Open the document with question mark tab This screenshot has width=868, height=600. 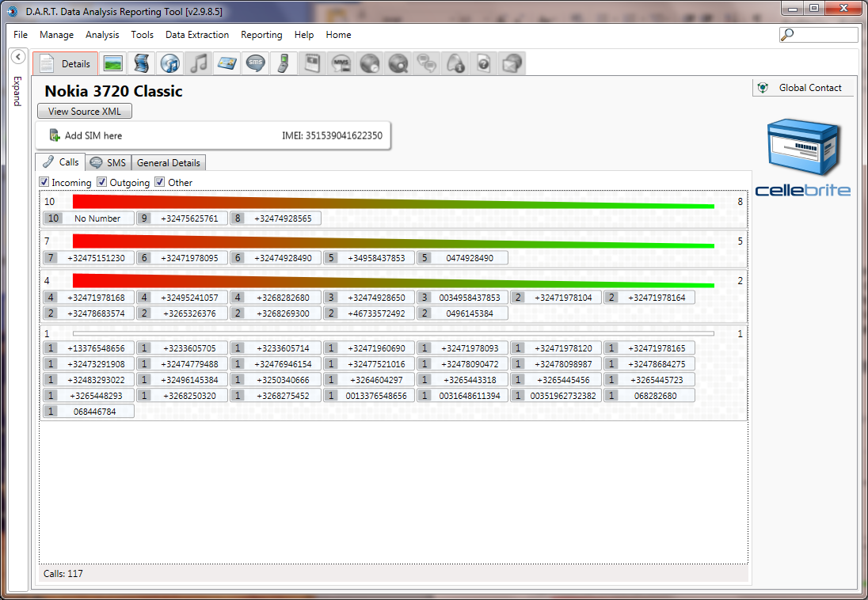pos(483,63)
